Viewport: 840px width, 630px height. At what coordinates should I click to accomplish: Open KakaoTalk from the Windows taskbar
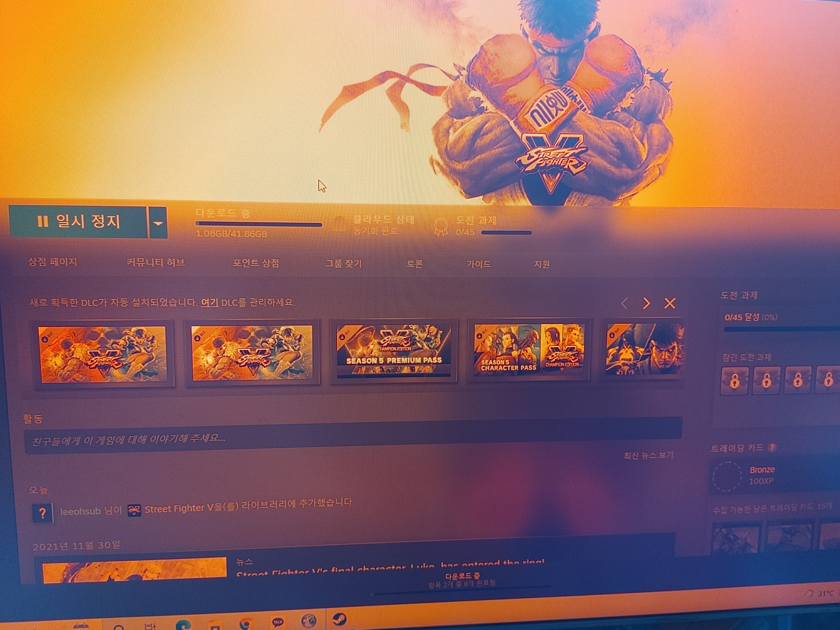click(278, 622)
